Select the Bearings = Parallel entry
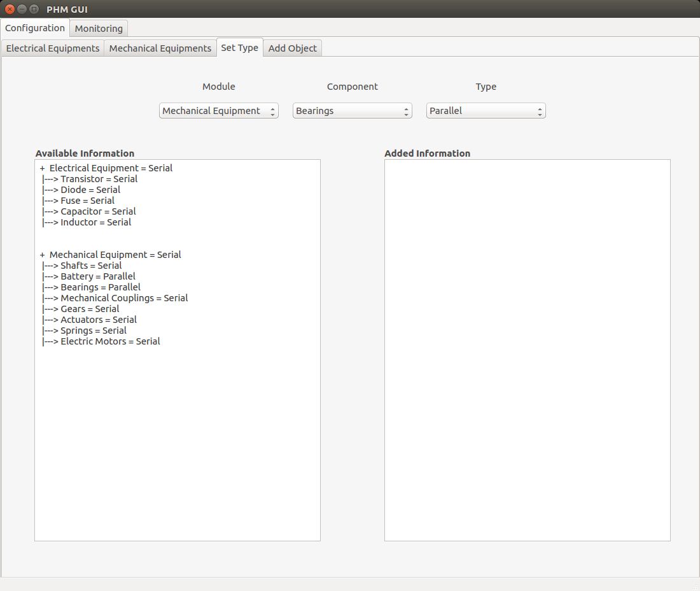This screenshot has width=700, height=591. pyautogui.click(x=101, y=287)
